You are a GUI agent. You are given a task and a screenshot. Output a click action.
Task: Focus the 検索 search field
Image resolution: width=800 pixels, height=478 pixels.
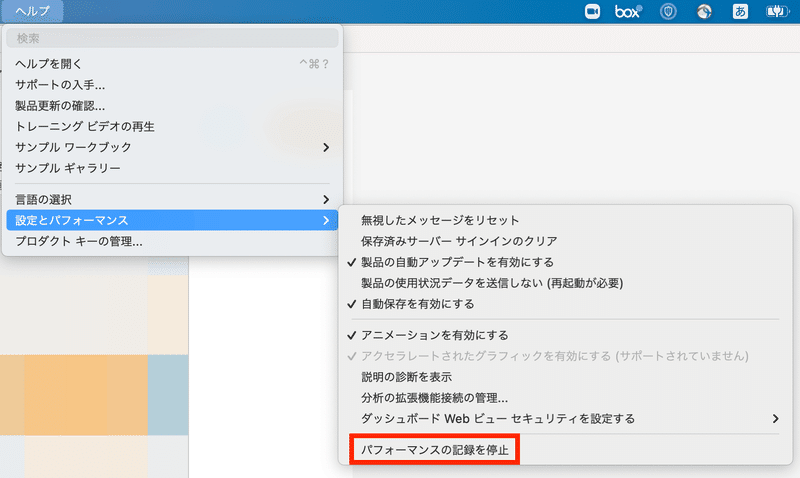[x=172, y=38]
